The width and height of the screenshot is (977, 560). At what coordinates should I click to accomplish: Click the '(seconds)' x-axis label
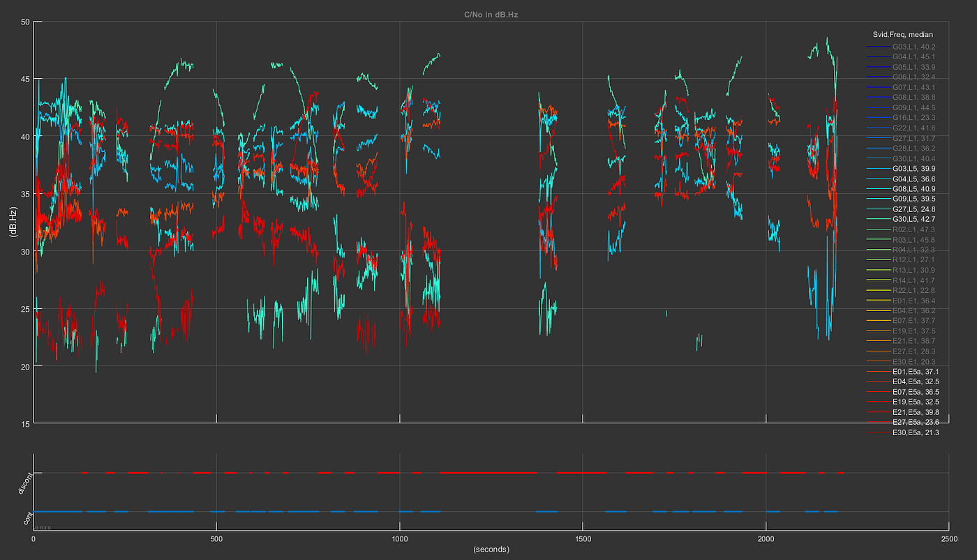[x=491, y=549]
